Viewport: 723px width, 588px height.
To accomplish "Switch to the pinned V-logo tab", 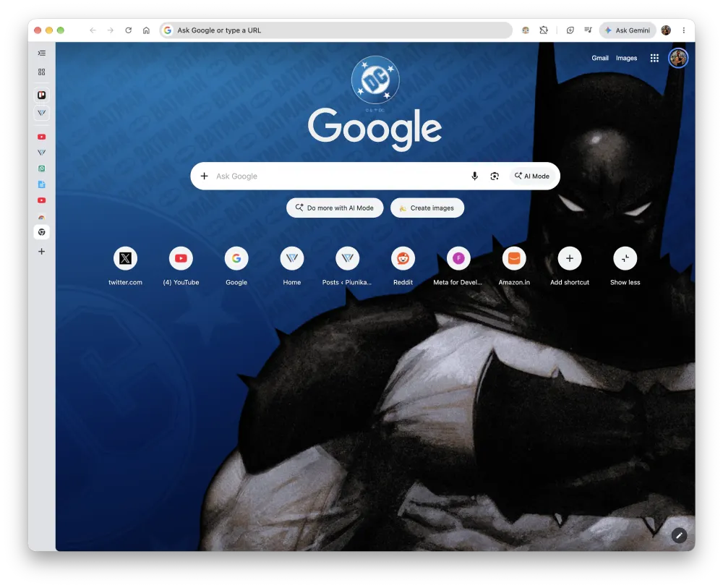I will 41,113.
